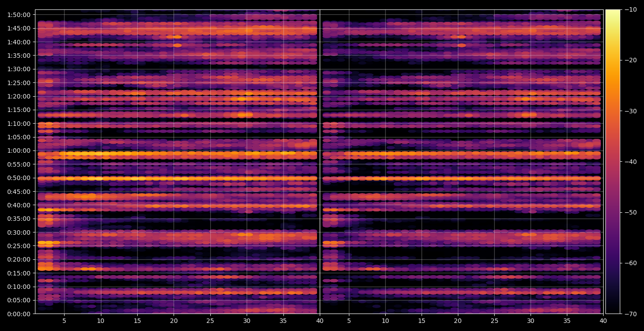This screenshot has width=644, height=331.
Task: Click the 1:15:00 time axis label
Action: point(19,110)
